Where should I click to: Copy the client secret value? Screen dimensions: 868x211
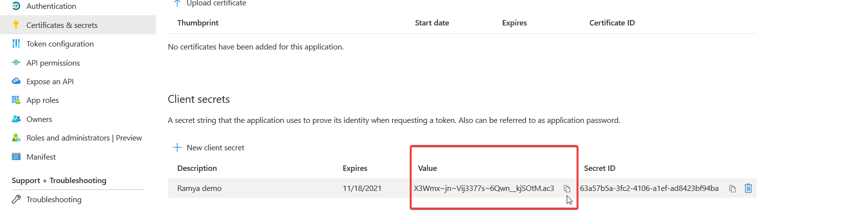tap(567, 188)
